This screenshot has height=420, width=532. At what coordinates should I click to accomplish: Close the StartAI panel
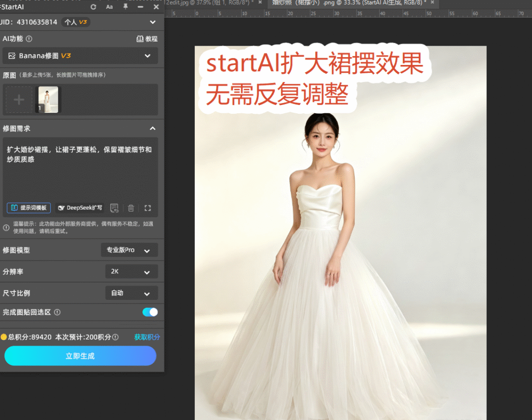coord(156,7)
